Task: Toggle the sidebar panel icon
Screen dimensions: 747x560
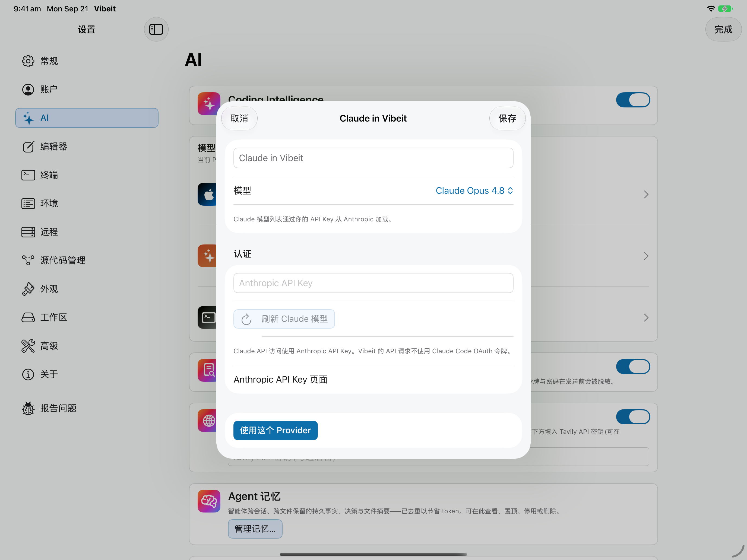Action: [156, 29]
